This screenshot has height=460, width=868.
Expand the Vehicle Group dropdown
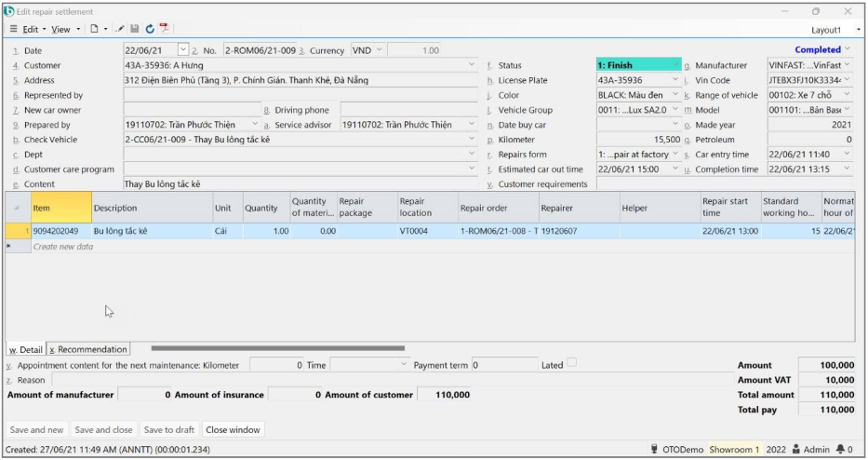click(675, 110)
